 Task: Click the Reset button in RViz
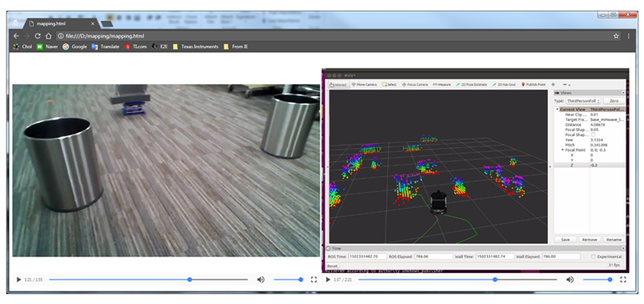click(332, 266)
